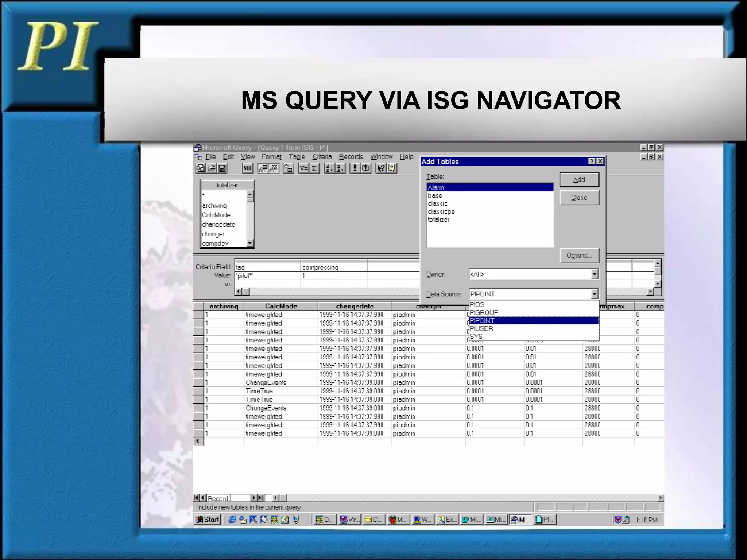
Task: Open the Format menu
Action: point(272,157)
